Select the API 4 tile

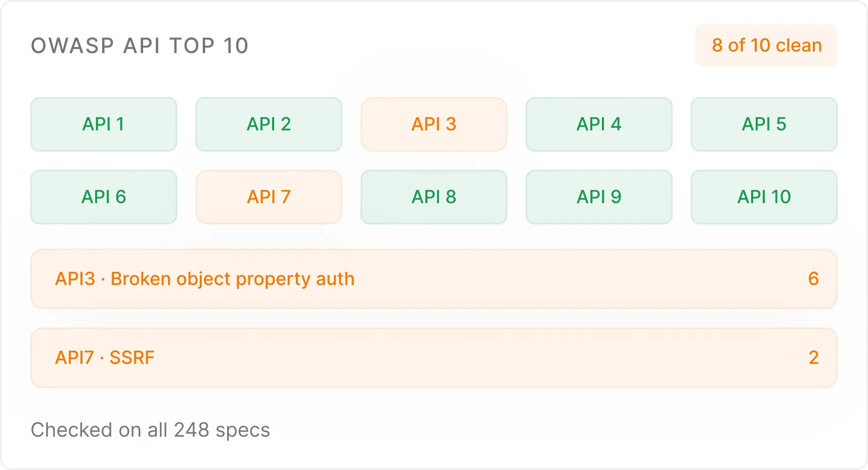(x=599, y=124)
